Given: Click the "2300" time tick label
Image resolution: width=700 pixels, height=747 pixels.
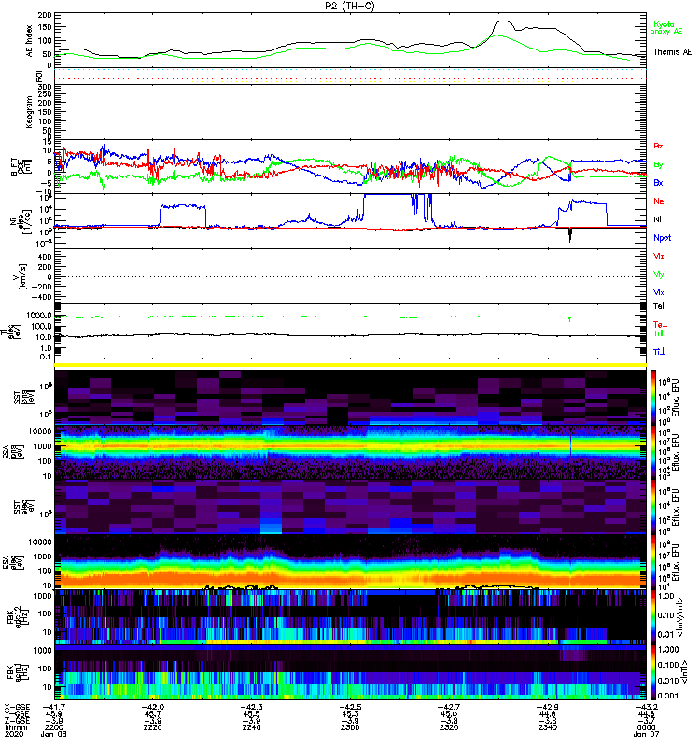Looking at the screenshot, I should 350,727.
